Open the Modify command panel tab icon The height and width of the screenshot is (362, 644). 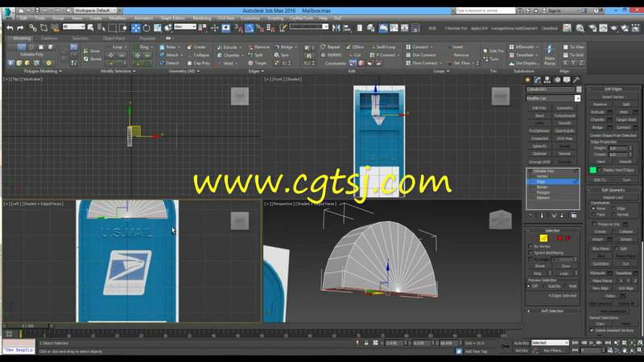pos(538,80)
